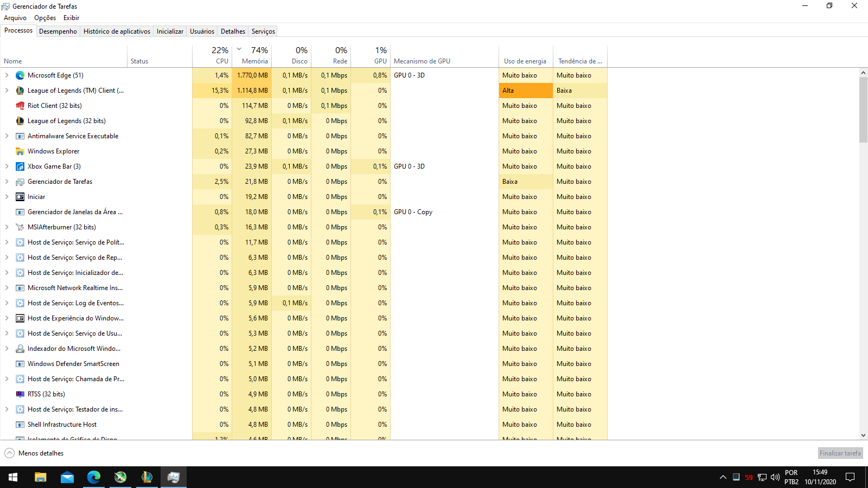Open Microsoft Edge from the taskbar
Viewport: 868px width, 488px height.
pos(94,477)
